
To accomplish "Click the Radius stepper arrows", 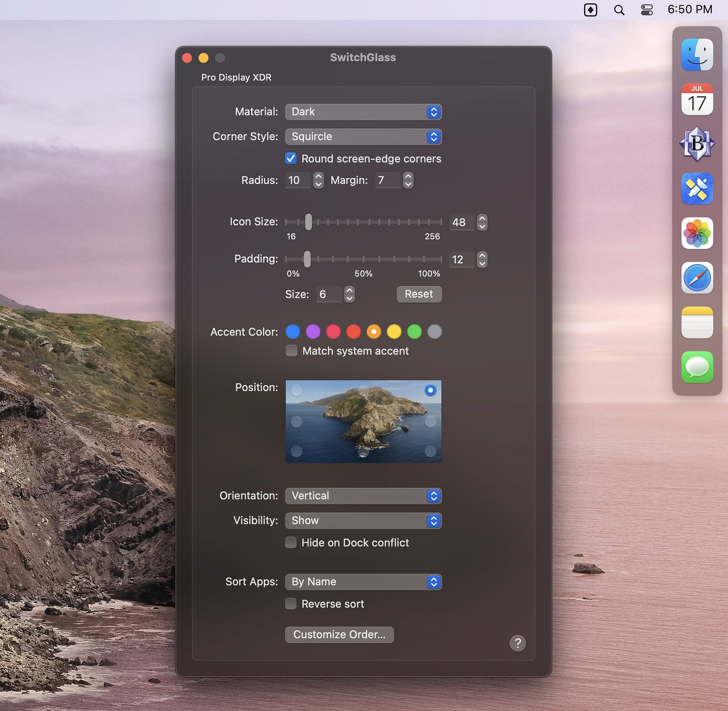I will click(318, 180).
